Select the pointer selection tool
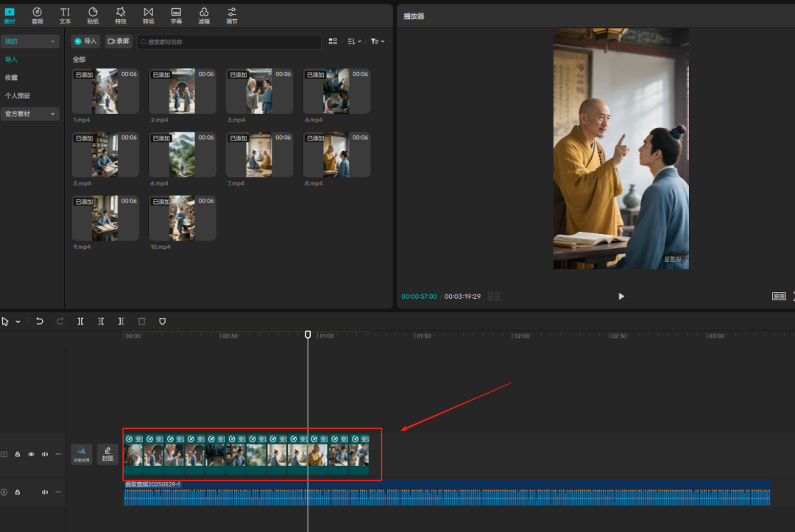 coord(5,322)
